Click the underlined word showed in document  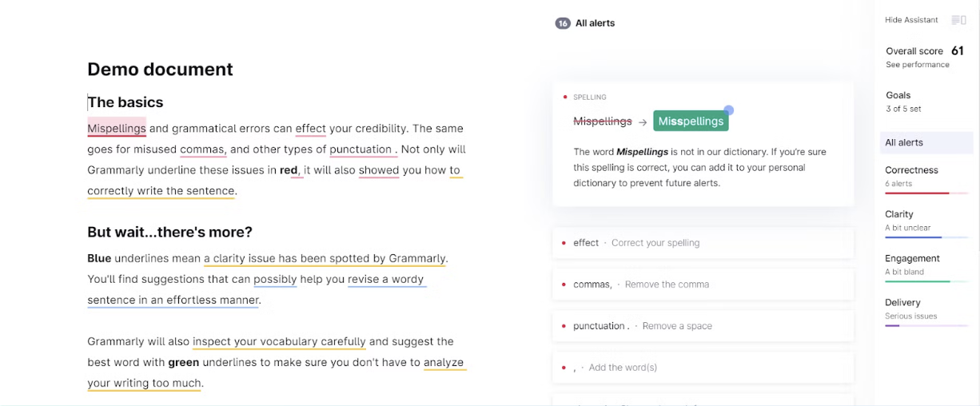coord(379,169)
